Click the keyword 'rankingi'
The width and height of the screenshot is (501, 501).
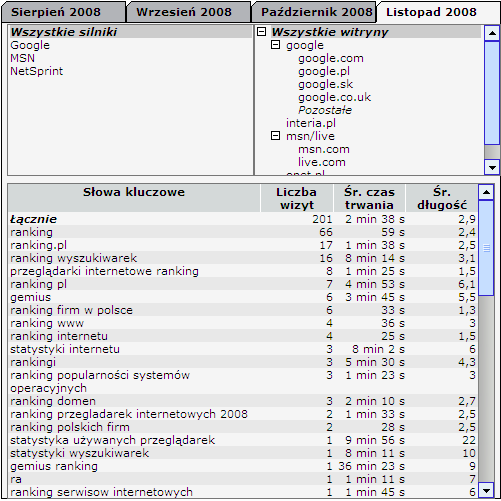click(33, 362)
